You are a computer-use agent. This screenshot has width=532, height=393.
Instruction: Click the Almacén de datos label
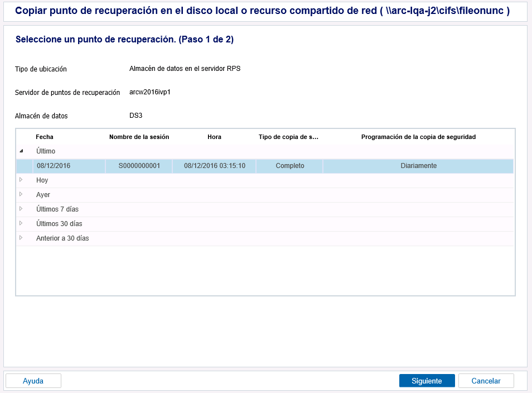click(41, 116)
